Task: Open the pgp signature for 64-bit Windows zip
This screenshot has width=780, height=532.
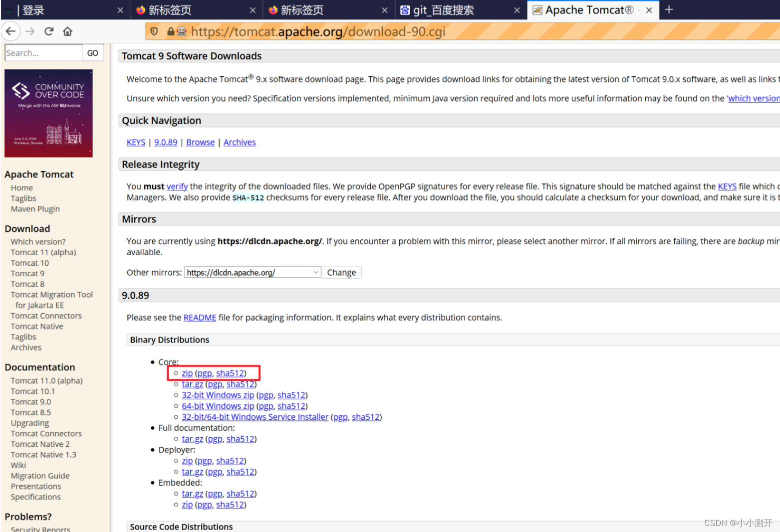Action: click(266, 406)
